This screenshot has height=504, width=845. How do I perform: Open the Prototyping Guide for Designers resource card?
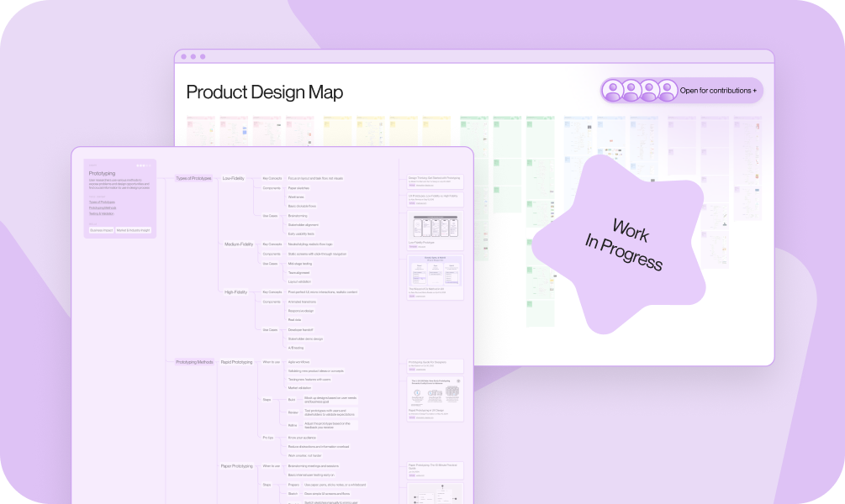coord(436,366)
